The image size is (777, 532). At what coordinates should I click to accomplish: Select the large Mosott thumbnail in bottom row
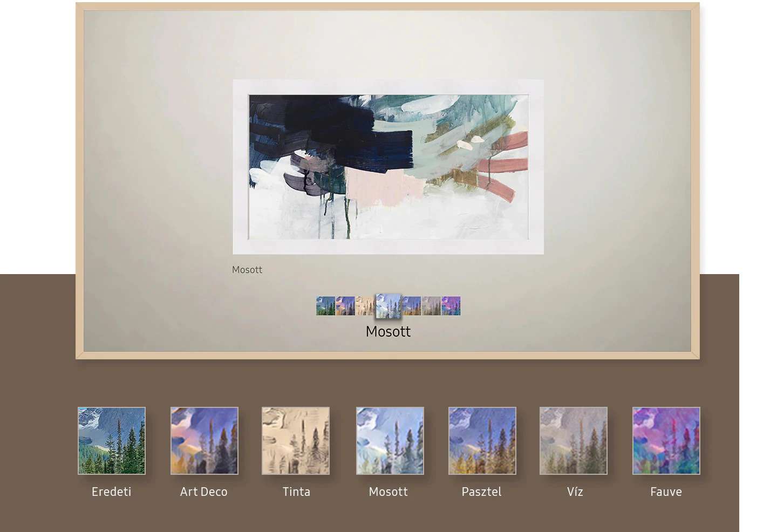tap(390, 441)
